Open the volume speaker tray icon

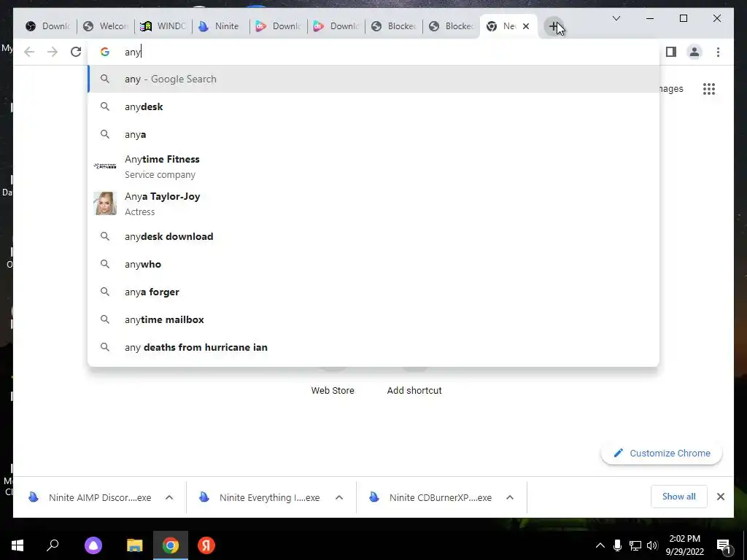coord(653,545)
